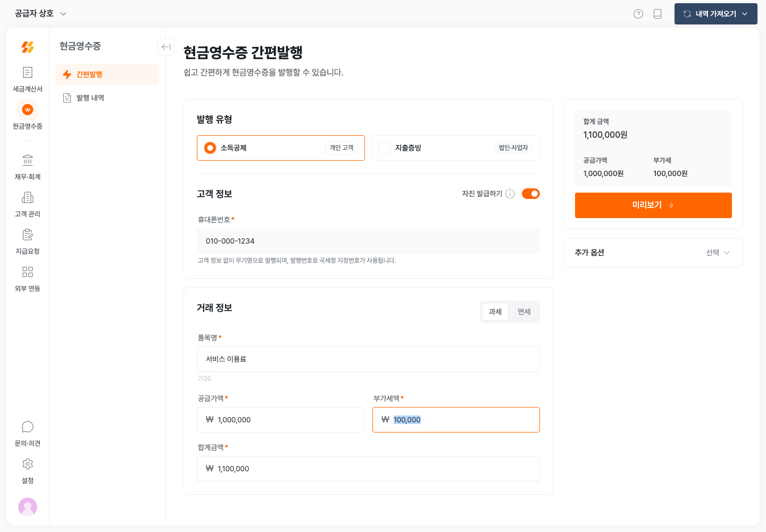Open 재무·회계 bank icon

[28, 160]
